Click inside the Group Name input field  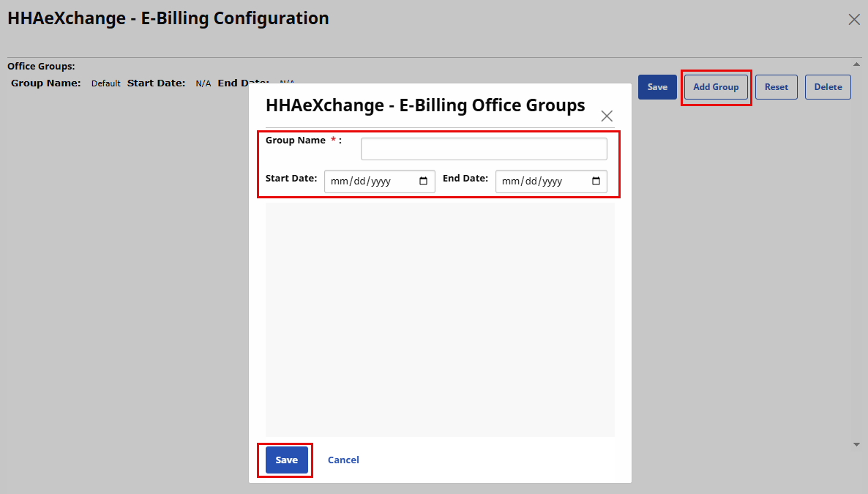click(483, 148)
